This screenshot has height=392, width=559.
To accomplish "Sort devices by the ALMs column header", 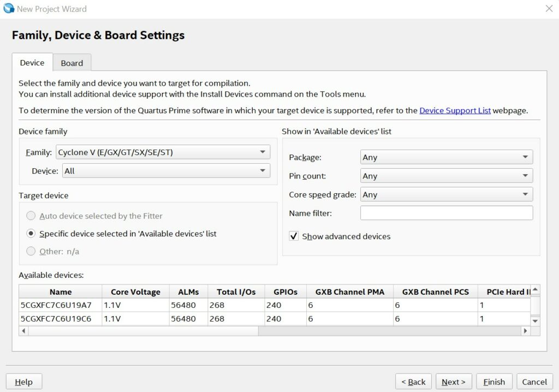I will (x=188, y=292).
